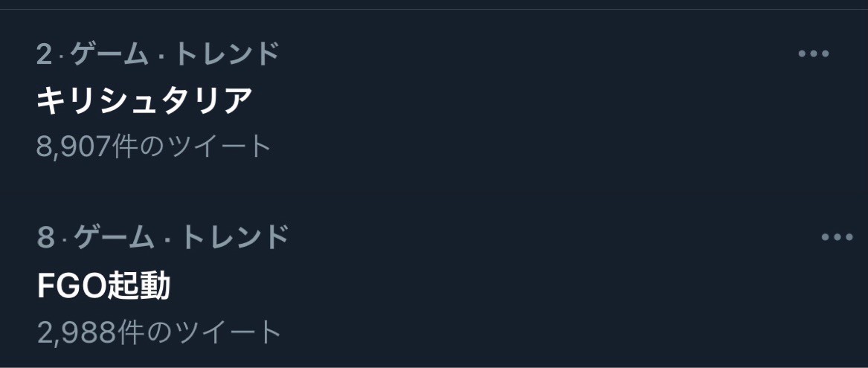Open the FGO起動 trending topic
This screenshot has height=368, width=868.
pyautogui.click(x=103, y=285)
